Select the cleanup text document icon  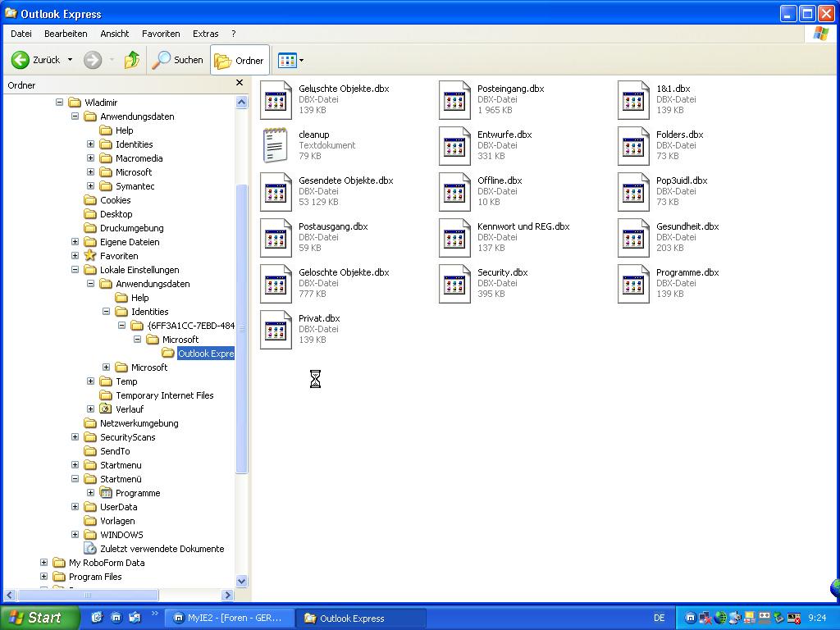[276, 145]
